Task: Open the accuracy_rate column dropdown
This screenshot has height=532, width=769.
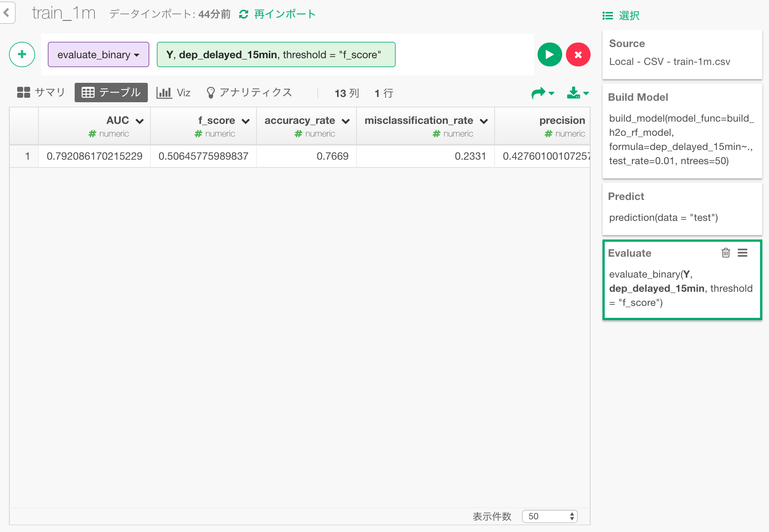Action: click(x=346, y=121)
